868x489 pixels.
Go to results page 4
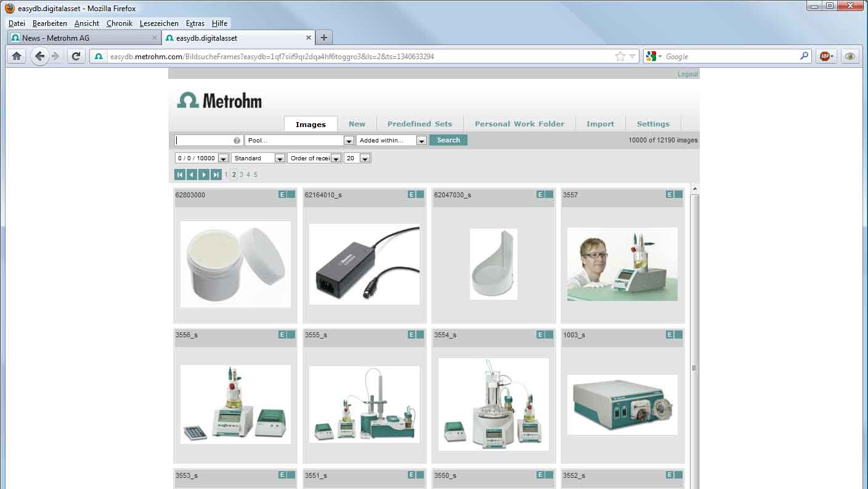(248, 175)
